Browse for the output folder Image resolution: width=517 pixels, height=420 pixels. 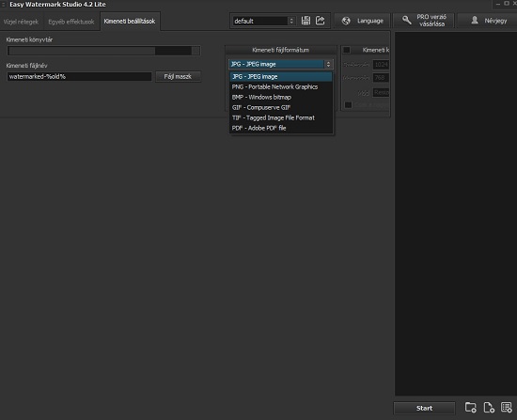point(196,51)
